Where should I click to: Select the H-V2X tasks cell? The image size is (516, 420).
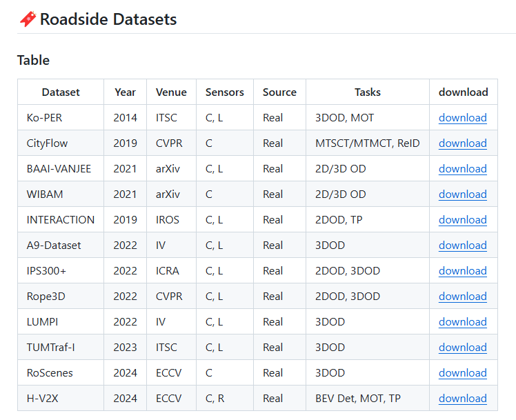click(368, 399)
